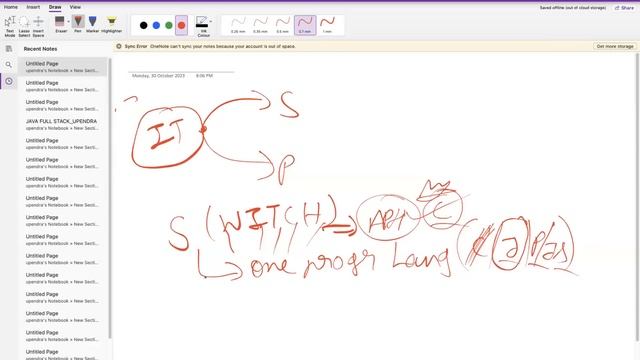
Task: Set pen thickness to 1 mm
Action: pyautogui.click(x=327, y=25)
